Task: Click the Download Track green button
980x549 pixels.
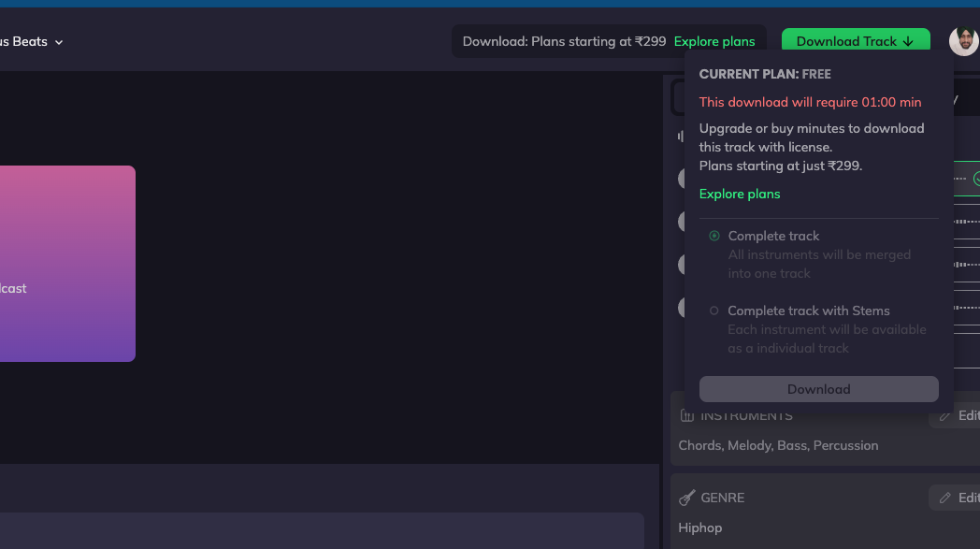Action: pyautogui.click(x=855, y=41)
